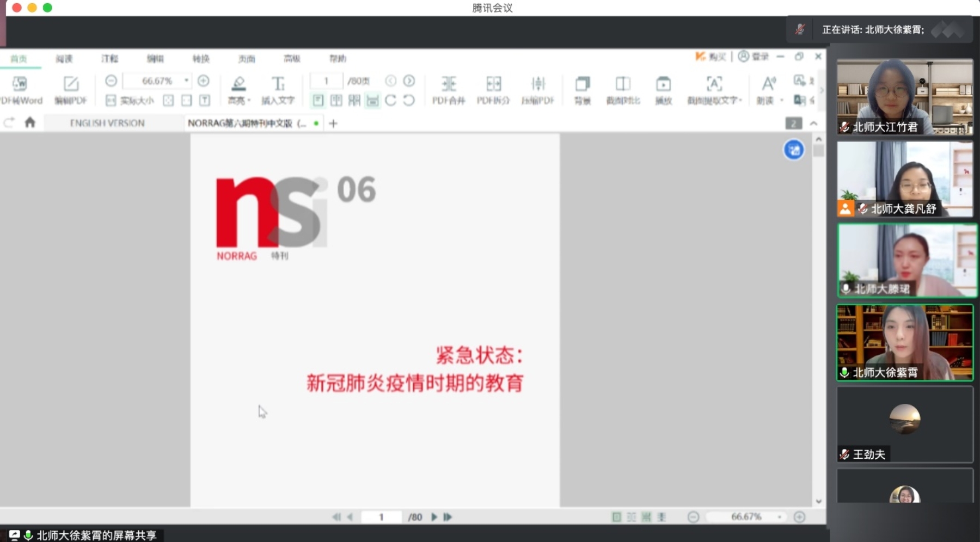The width and height of the screenshot is (980, 542).
Task: Zoom out with the toolbar minus icon
Action: pyautogui.click(x=111, y=81)
